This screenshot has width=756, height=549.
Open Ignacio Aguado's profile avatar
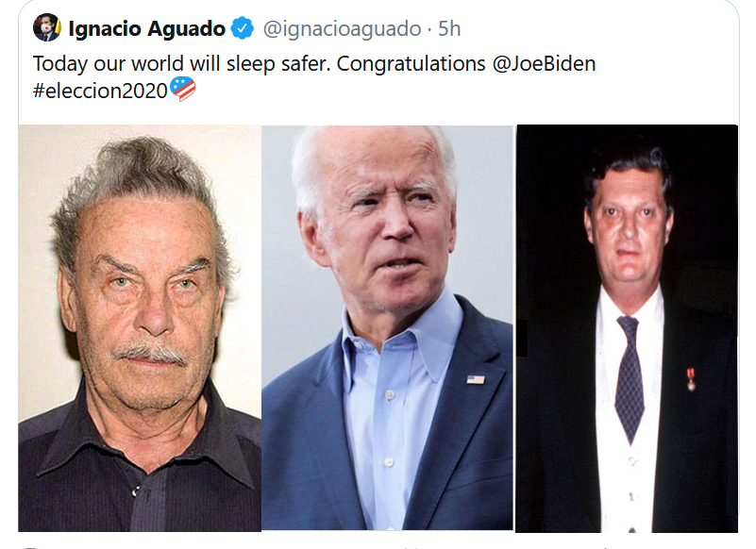coord(47,27)
